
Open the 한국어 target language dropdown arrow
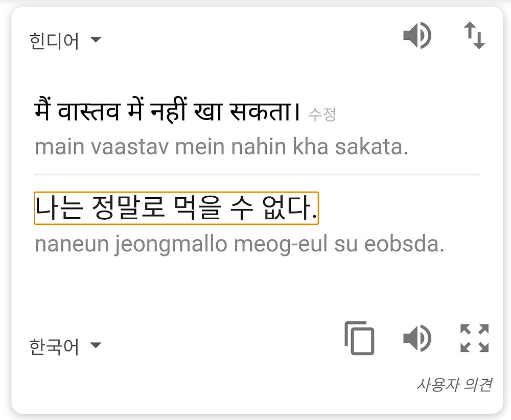coord(96,345)
